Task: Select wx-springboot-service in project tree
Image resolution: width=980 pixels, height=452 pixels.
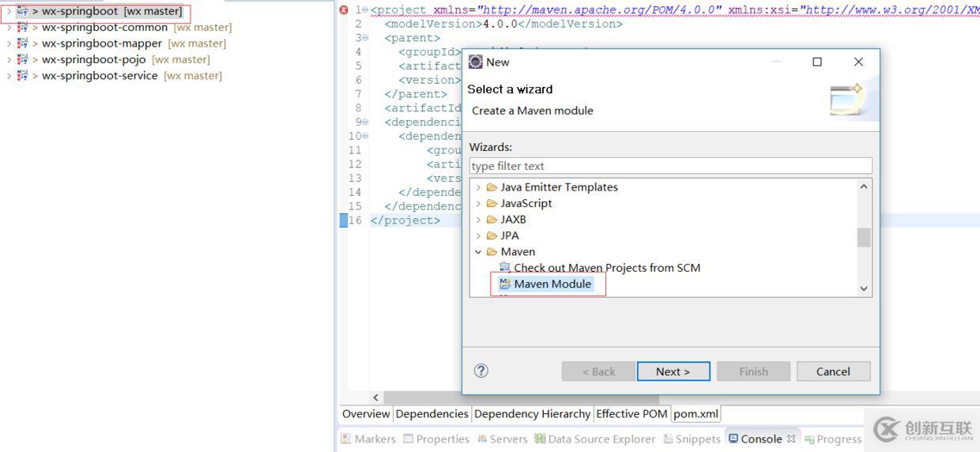Action: pyautogui.click(x=100, y=76)
